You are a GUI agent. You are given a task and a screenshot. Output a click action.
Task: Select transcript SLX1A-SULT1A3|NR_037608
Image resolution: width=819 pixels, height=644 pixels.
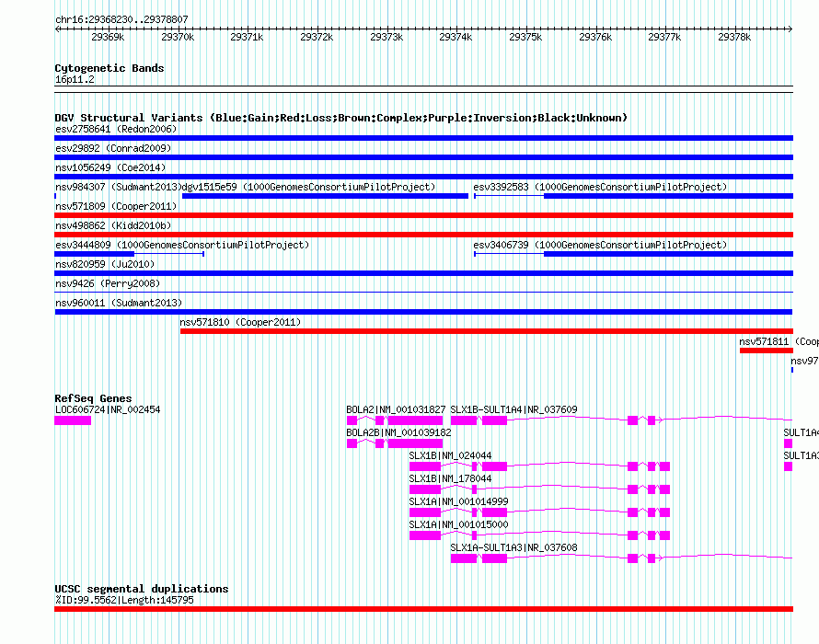(x=514, y=547)
